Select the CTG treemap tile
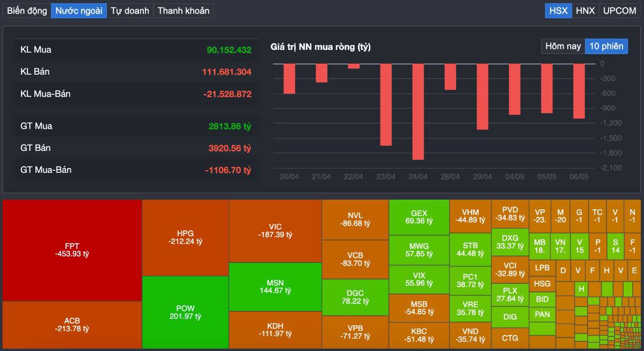The height and width of the screenshot is (351, 644). 510,339
